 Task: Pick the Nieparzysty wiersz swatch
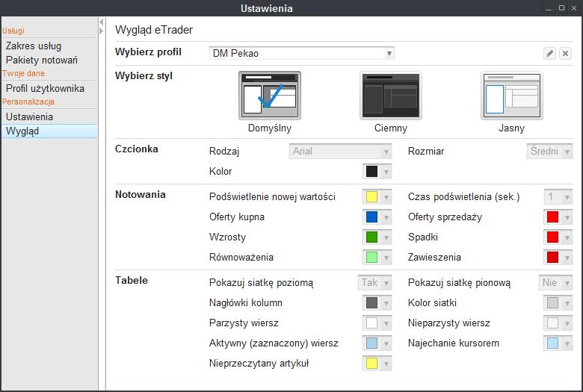(x=552, y=323)
